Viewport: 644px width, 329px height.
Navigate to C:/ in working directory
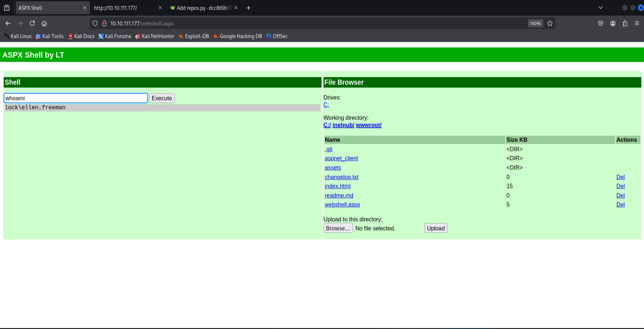point(327,125)
